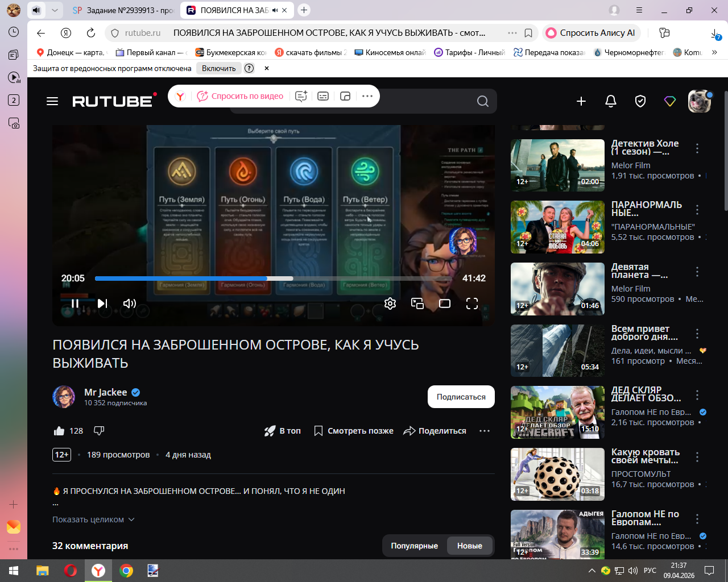Open the three-dot menu beside Поделиться
This screenshot has width=728, height=582.
485,431
